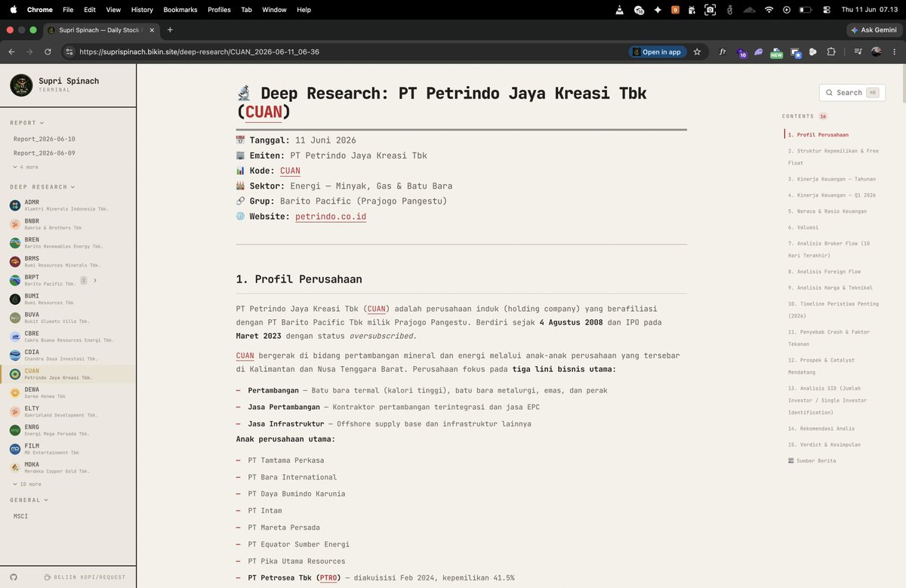
Task: Jump to 15. Verdict & Kesimpulan
Action: coord(824,445)
